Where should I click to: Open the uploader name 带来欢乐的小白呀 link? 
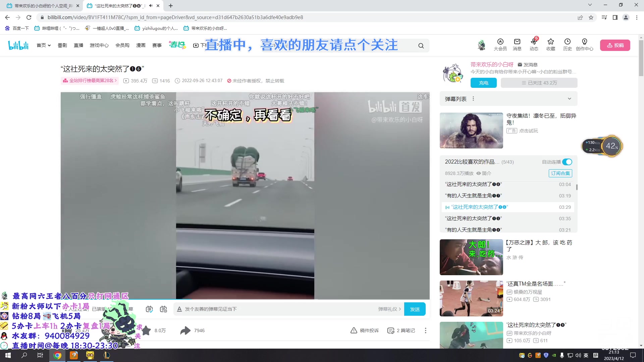(492, 65)
